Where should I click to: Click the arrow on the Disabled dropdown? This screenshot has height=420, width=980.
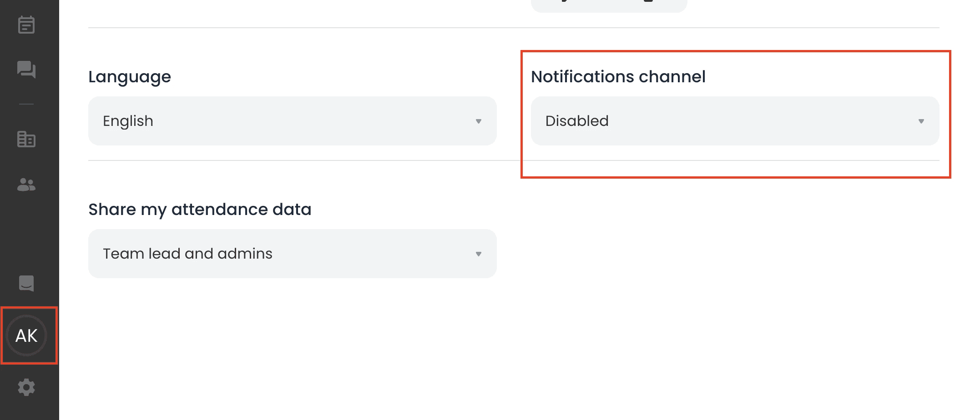point(921,121)
